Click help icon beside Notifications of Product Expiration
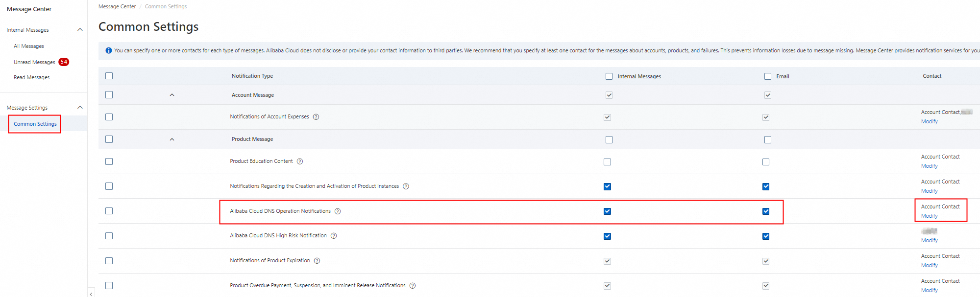 317,261
